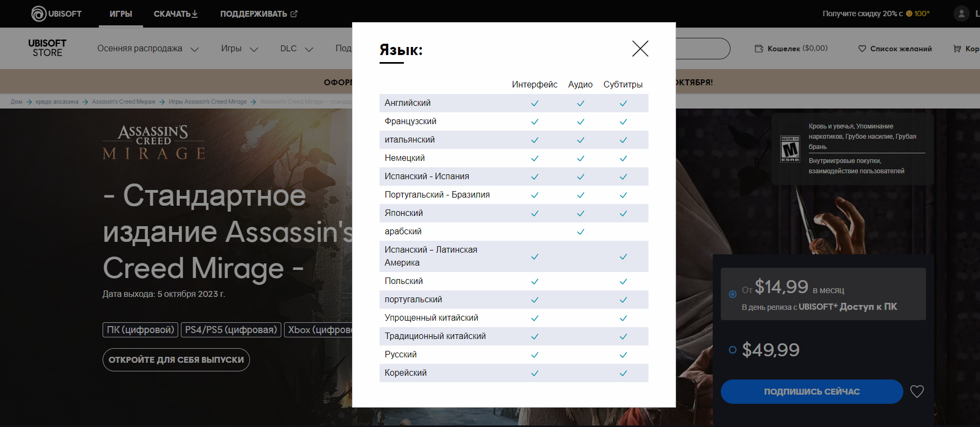Click the ПОДПИШИСЬ СЕЙЧАС button
Image resolution: width=980 pixels, height=427 pixels.
pyautogui.click(x=812, y=391)
